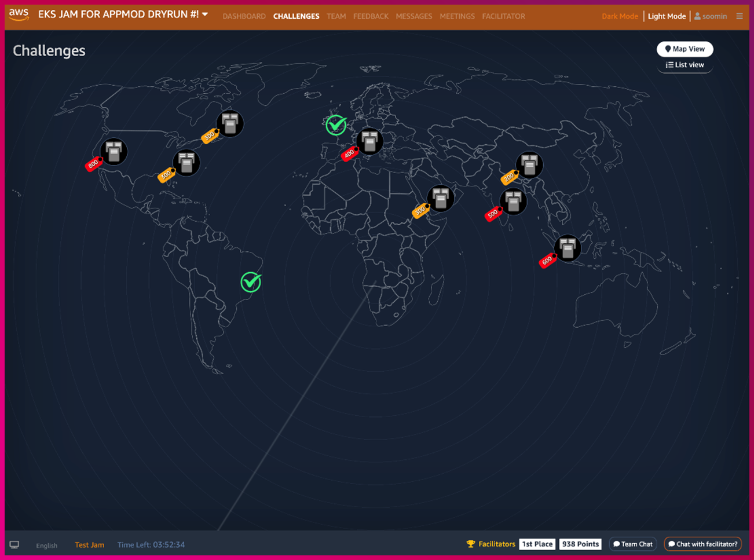Open the Feedback tab
The width and height of the screenshot is (754, 560).
371,16
